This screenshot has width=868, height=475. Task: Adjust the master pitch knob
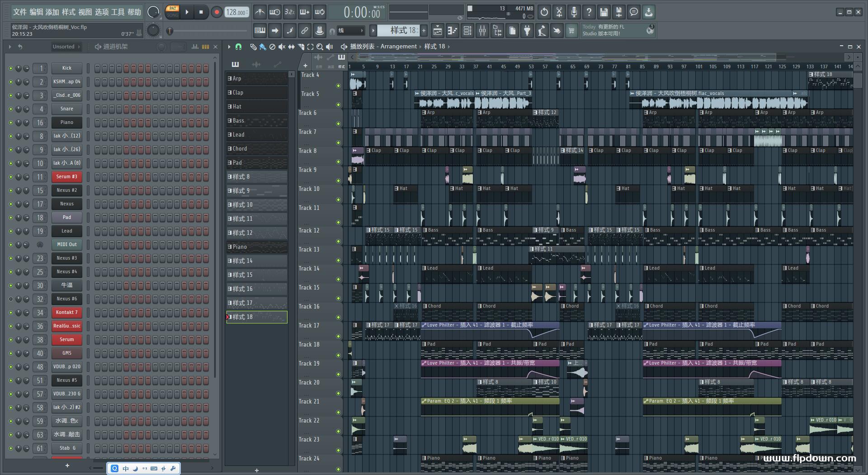(x=153, y=30)
